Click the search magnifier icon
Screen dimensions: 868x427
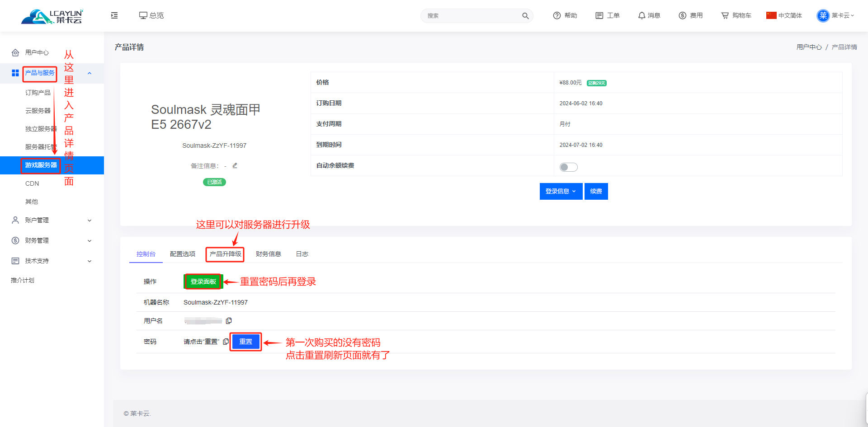click(525, 16)
